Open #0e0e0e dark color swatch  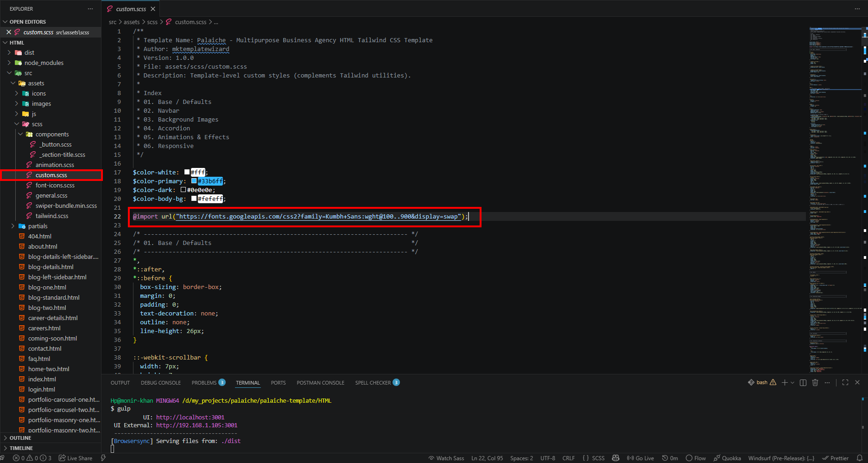tap(183, 190)
